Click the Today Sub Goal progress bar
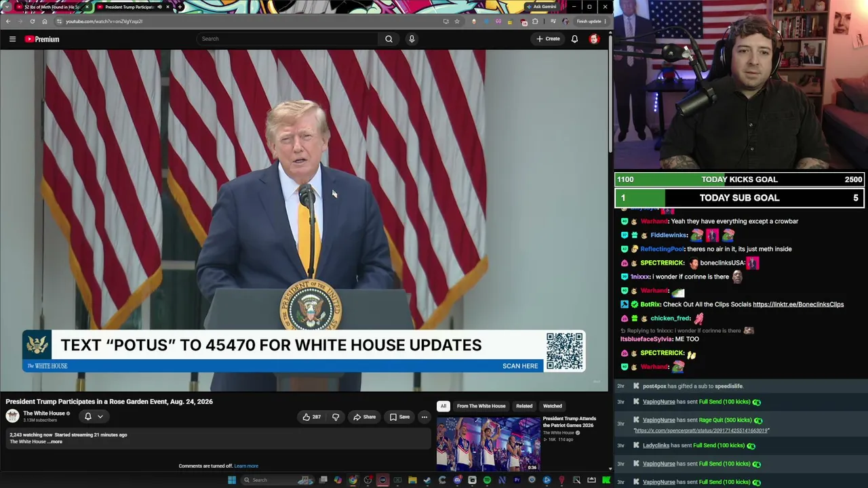Image resolution: width=868 pixels, height=488 pixels. tap(739, 198)
